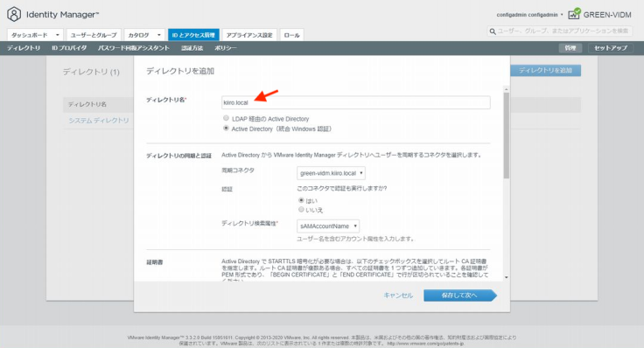Viewport: 644px width, 348px height.
Task: Click the GREEN-VIDM system health monitor icon
Action: (x=574, y=13)
